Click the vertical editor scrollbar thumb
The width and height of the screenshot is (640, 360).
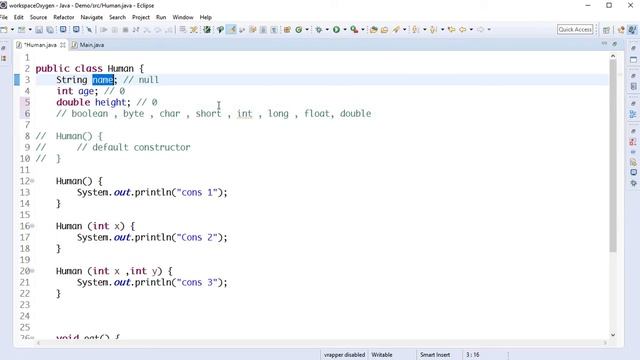click(x=613, y=156)
